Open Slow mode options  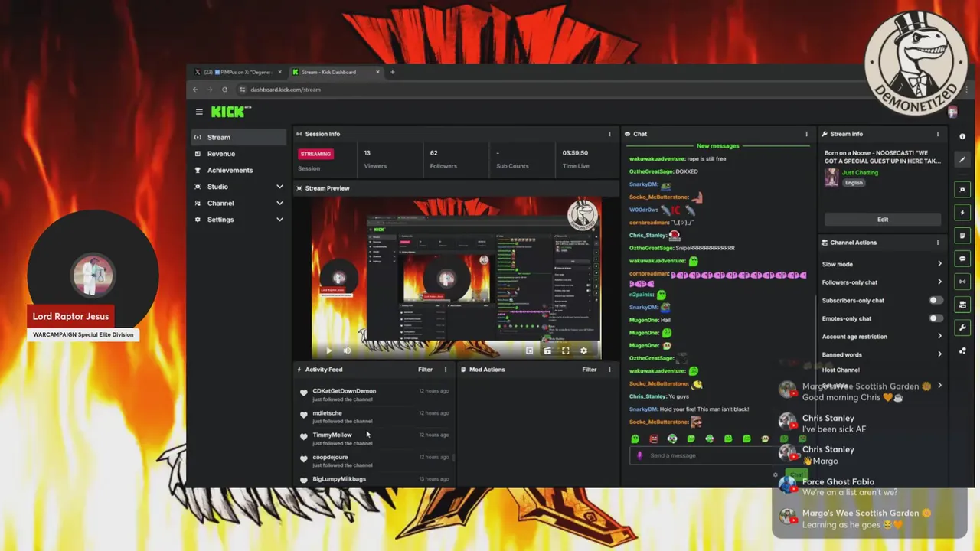882,264
